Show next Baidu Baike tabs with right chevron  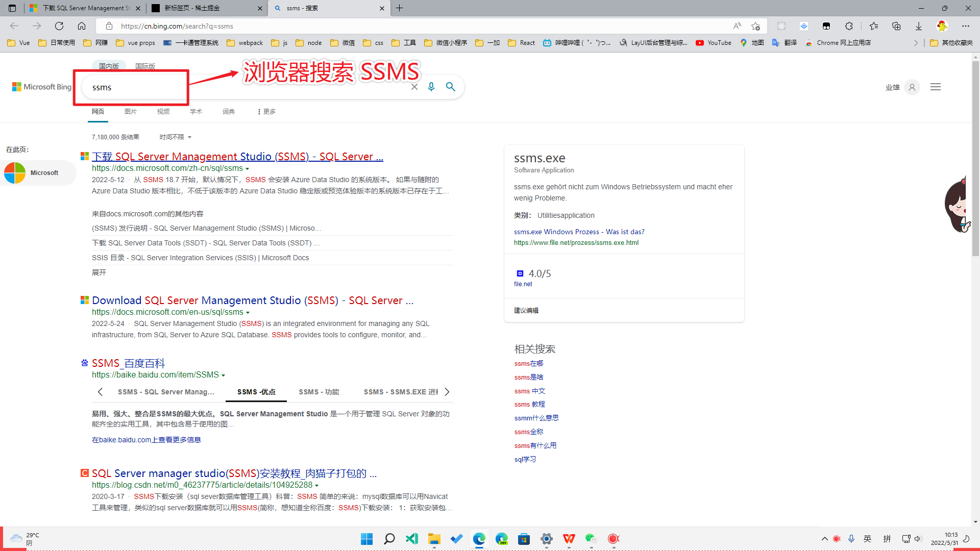(x=447, y=392)
